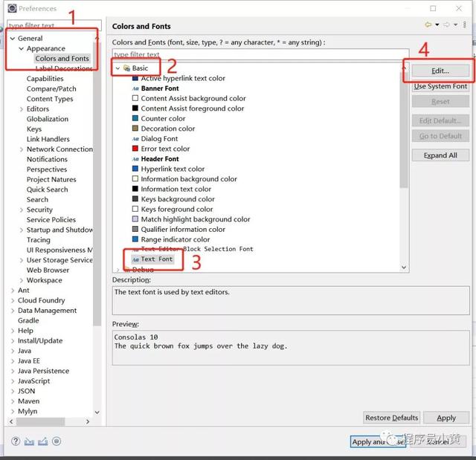Select Match highlight background color entry
The image size is (476, 460).
click(196, 219)
